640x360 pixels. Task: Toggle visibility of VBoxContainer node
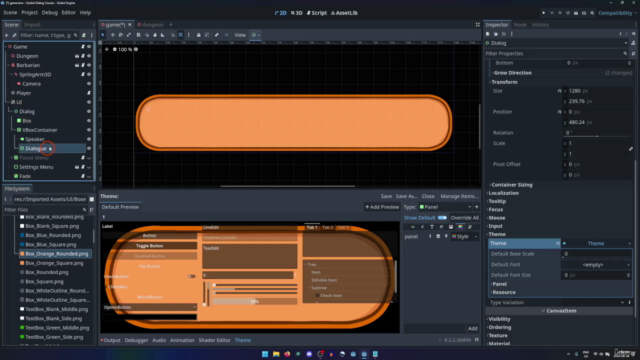pos(89,130)
